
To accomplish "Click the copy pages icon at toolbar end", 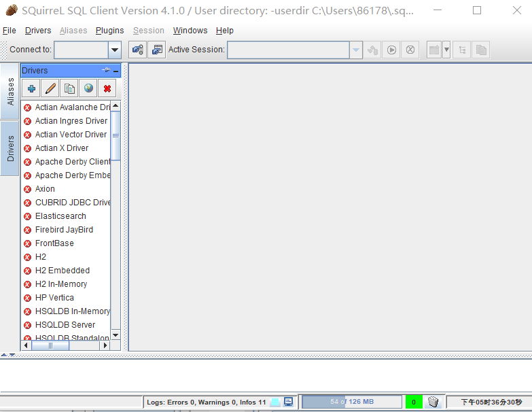I will tap(481, 50).
